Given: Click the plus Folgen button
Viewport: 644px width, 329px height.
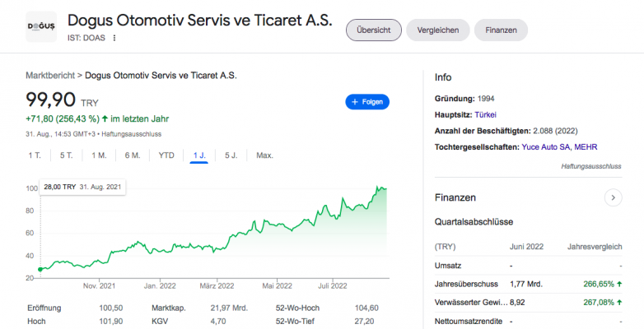Looking at the screenshot, I should click(367, 102).
